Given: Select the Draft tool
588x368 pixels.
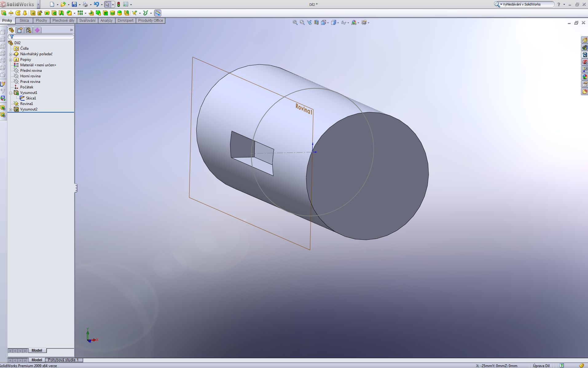Looking at the screenshot, I should (x=98, y=13).
